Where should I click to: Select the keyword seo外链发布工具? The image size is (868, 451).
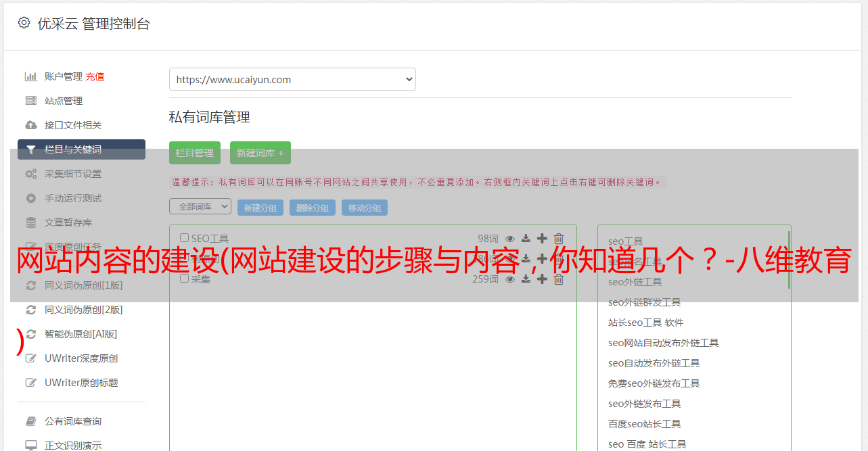[x=644, y=404]
